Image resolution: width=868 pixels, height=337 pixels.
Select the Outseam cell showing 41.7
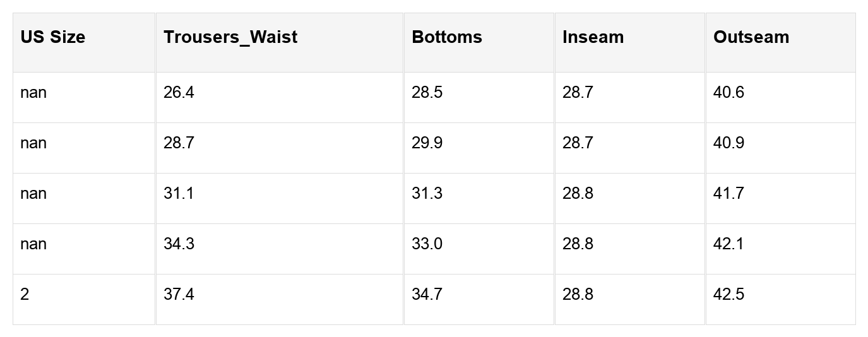[x=729, y=194]
